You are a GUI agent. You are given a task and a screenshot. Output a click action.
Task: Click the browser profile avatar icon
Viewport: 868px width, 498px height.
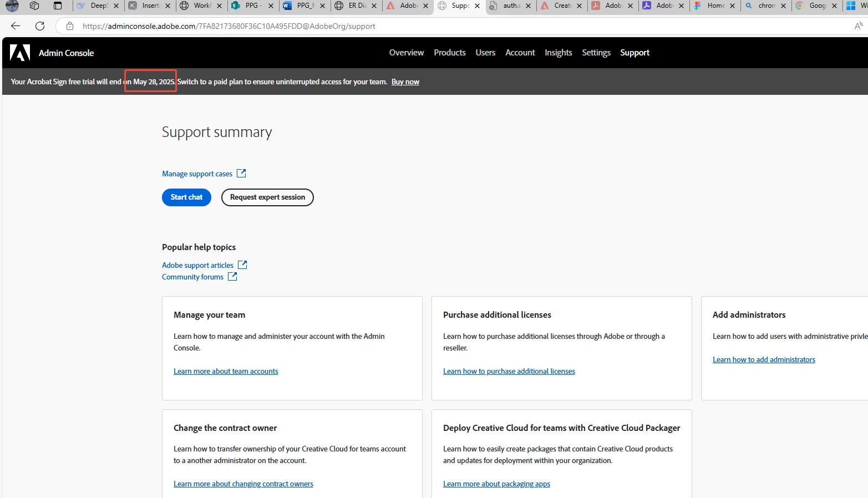click(x=12, y=6)
